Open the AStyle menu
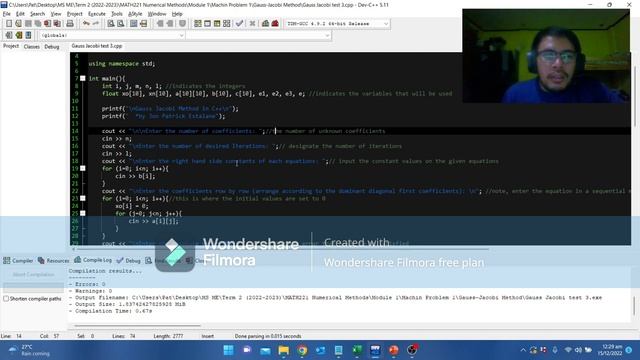Image resolution: width=640 pixels, height=360 pixels. tap(135, 14)
